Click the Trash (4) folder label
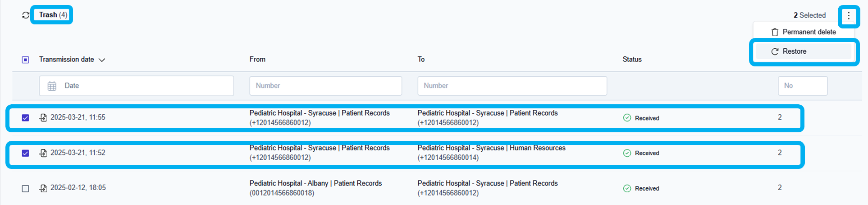 pyautogui.click(x=53, y=15)
